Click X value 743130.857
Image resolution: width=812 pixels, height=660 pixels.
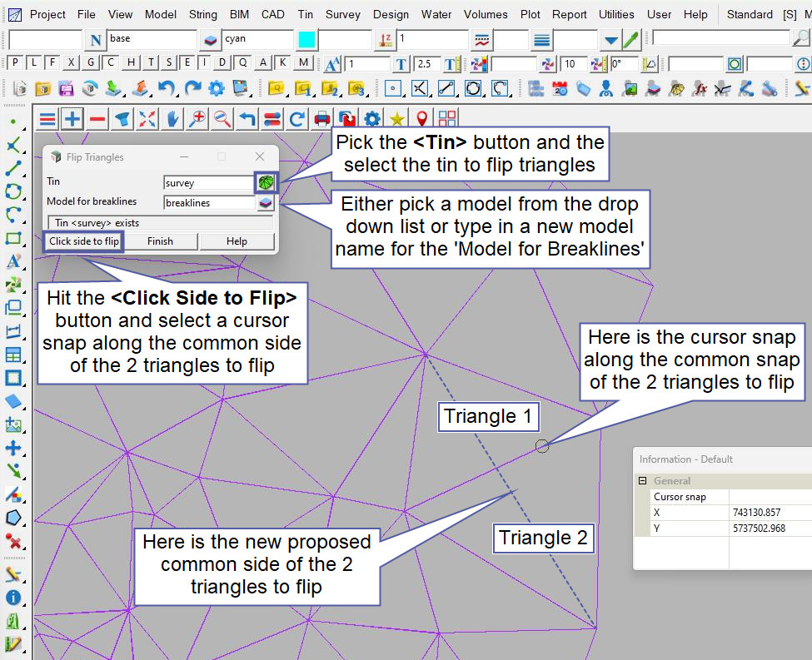(756, 513)
